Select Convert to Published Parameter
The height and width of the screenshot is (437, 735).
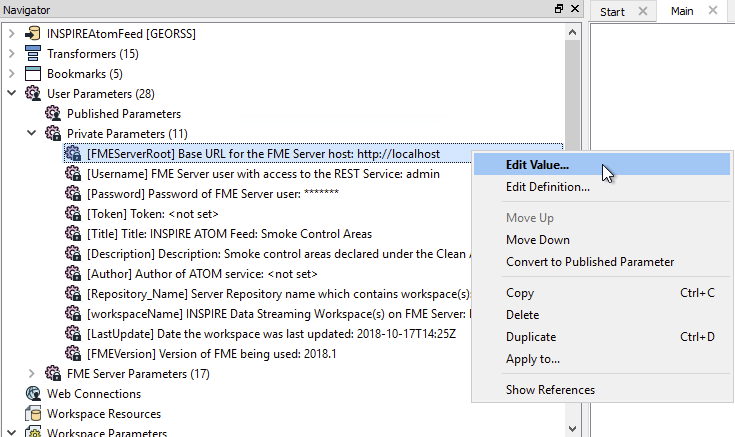589,262
